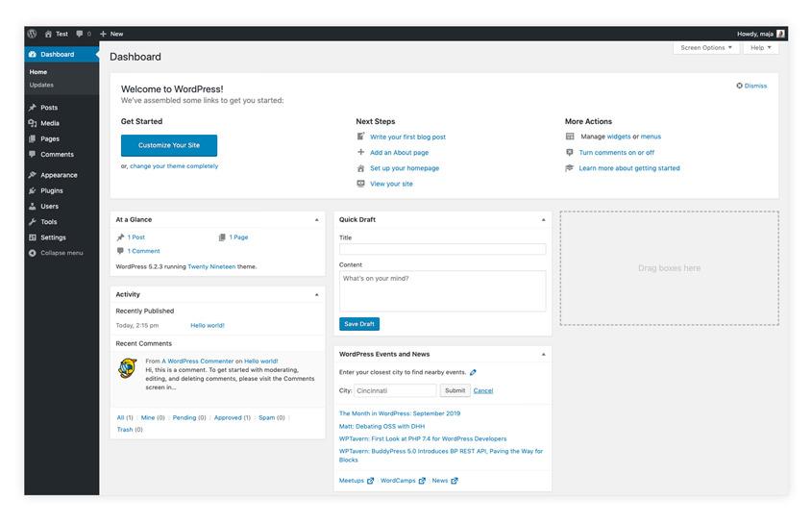Image resolution: width=812 pixels, height=524 pixels.
Task: Open the Trash (0) comments filter
Action: pyautogui.click(x=130, y=430)
